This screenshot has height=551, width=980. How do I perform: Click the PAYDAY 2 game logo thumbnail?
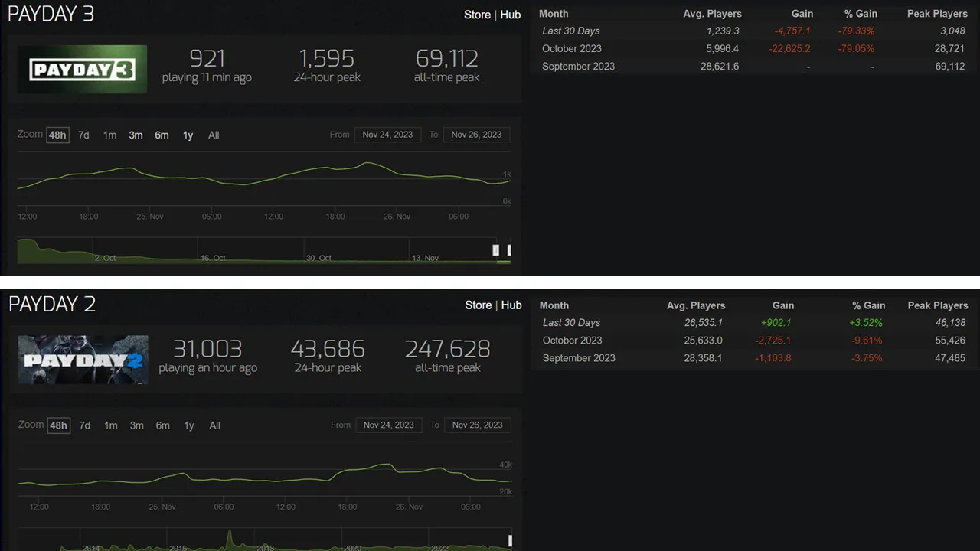coord(83,360)
